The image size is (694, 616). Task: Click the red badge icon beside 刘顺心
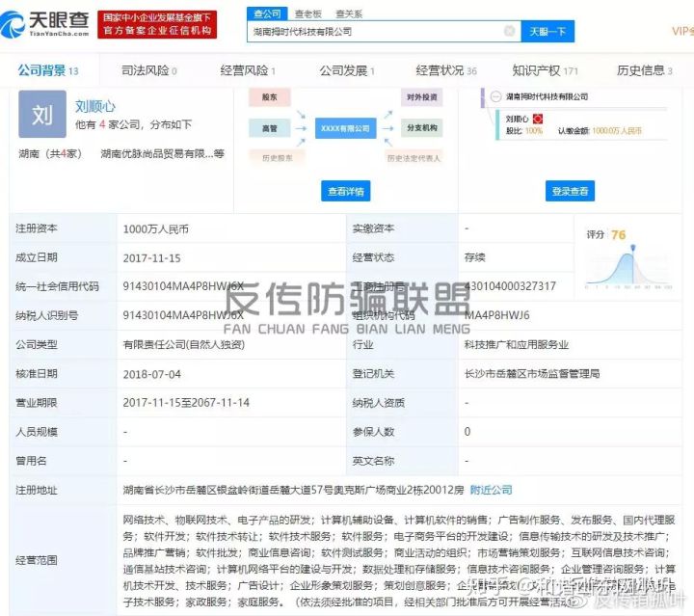point(538,119)
